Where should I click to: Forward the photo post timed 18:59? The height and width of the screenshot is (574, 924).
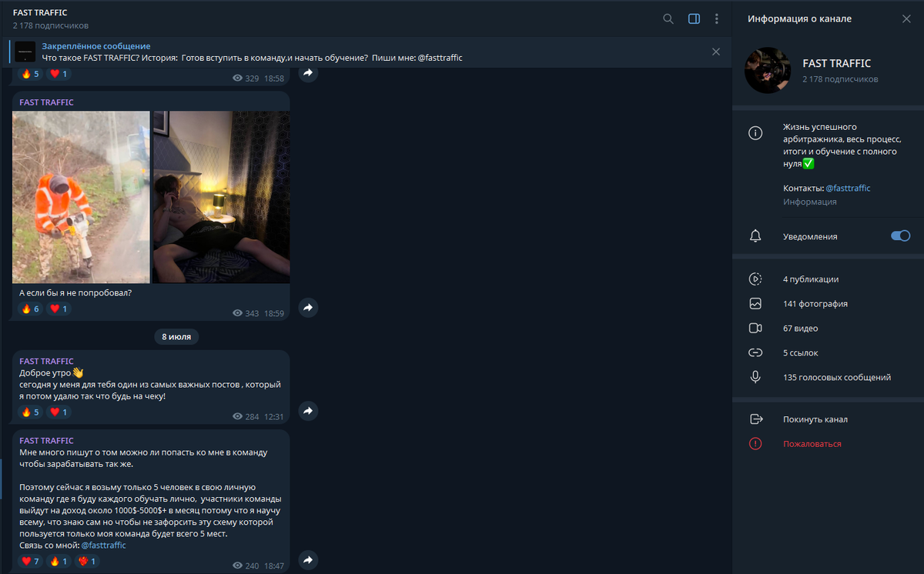click(x=308, y=308)
